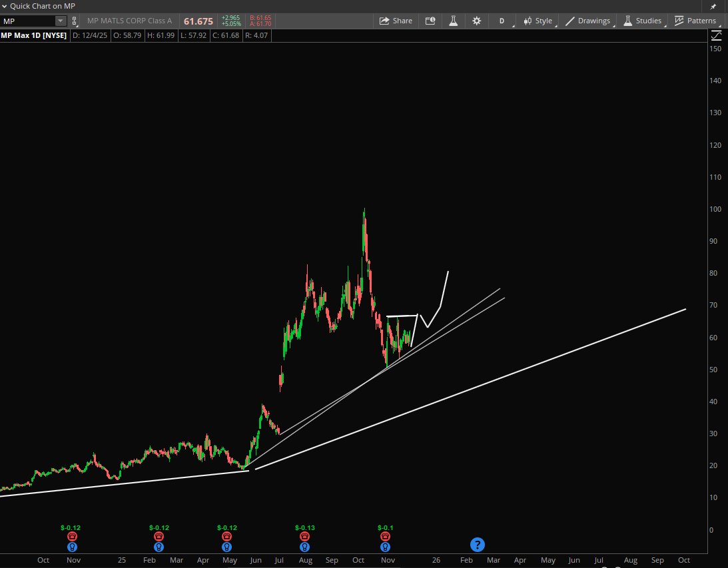Click the Share button
Screen dimensions: 728x568
[396, 21]
